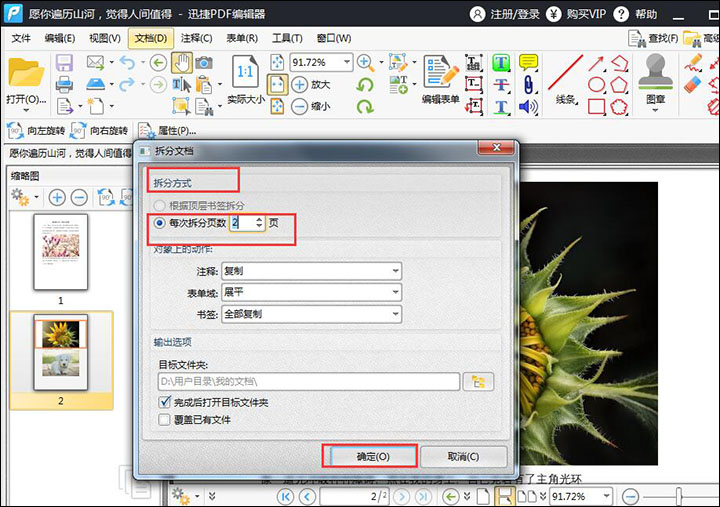Select page 1 thumbnail
This screenshot has height=507, width=720.
pos(60,252)
